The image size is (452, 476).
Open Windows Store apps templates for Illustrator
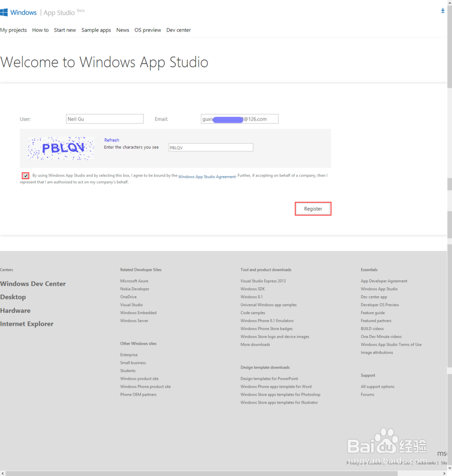pos(279,402)
